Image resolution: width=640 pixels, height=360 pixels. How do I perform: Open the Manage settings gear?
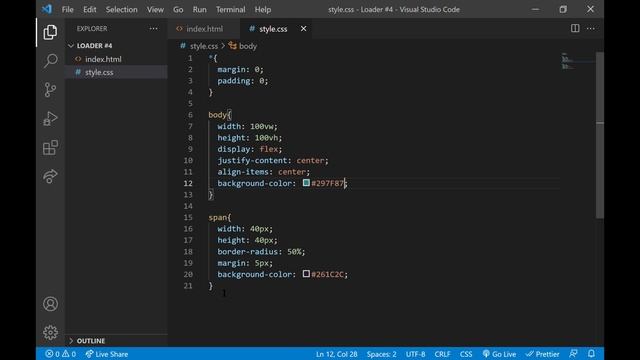click(x=50, y=333)
